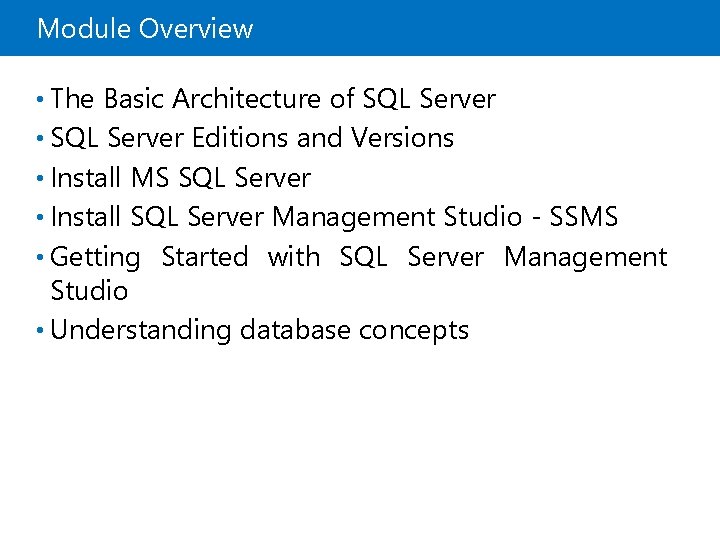The image size is (720, 540).
Task: Click 'Management' at end of fifth bullet line
Action: 585,257
